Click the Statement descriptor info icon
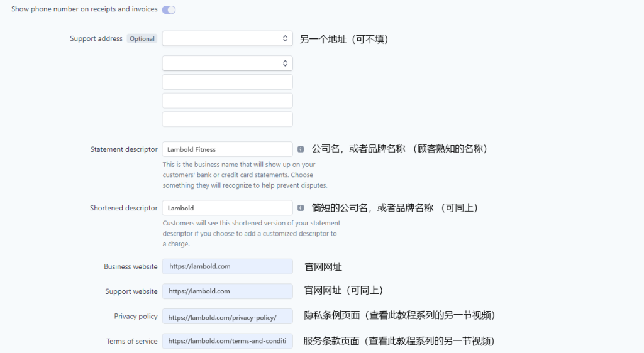Screen dimensions: 644x353 coord(301,149)
